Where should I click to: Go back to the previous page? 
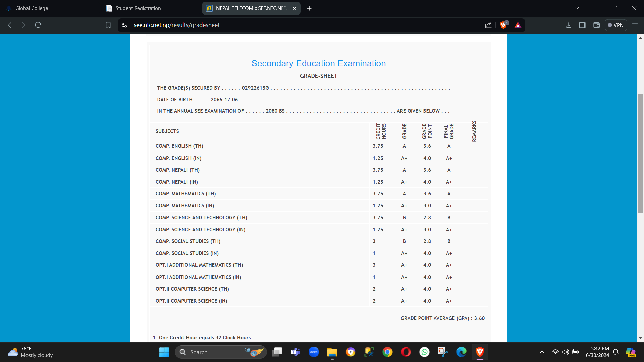tap(10, 25)
